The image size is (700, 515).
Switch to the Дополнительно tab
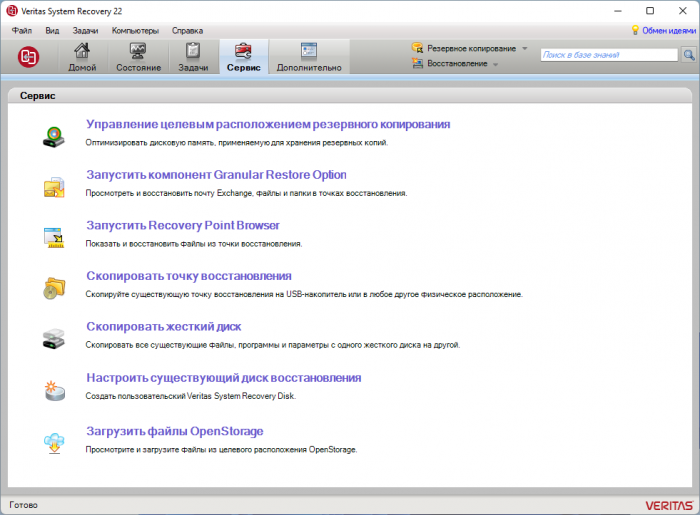click(x=308, y=57)
